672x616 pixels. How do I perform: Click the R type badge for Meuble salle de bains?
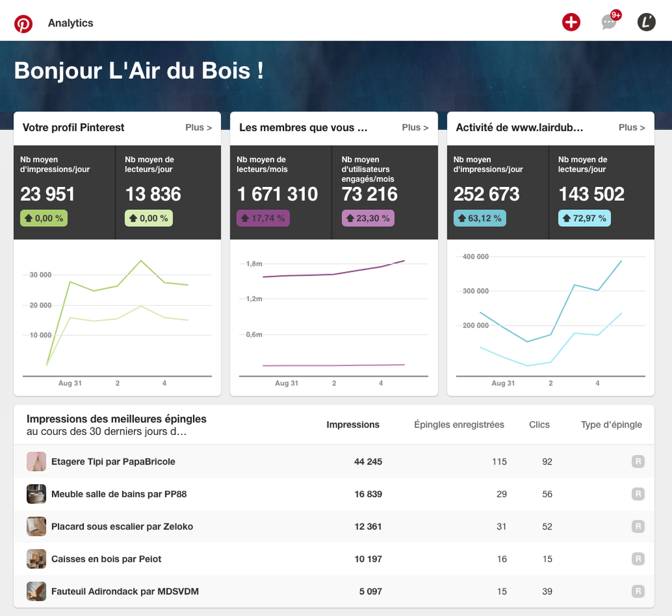(638, 494)
